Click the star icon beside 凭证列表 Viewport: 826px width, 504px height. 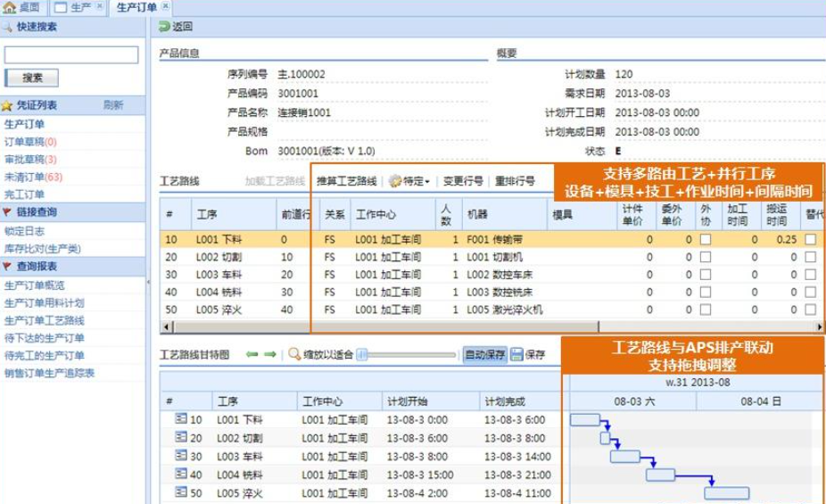(x=7, y=106)
